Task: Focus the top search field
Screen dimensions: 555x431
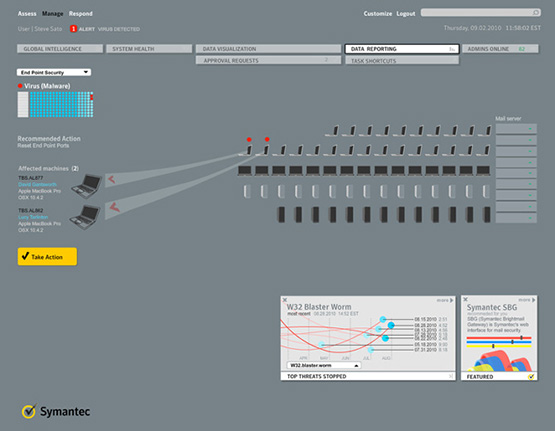Action: coord(480,13)
